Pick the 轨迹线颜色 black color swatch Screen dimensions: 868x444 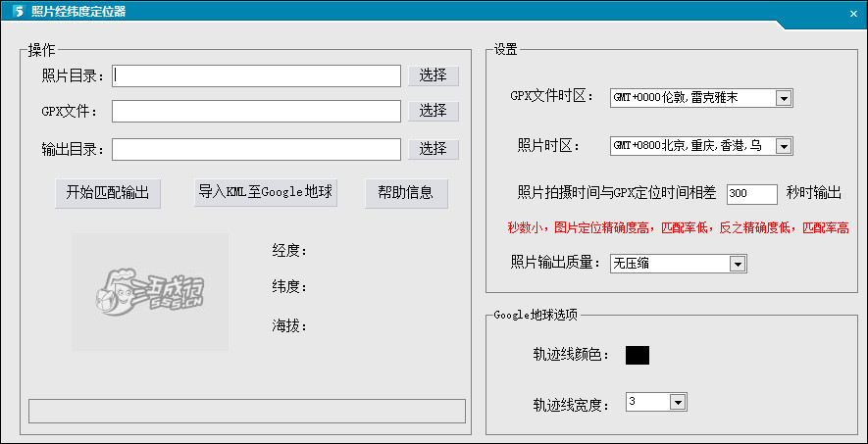click(x=638, y=355)
